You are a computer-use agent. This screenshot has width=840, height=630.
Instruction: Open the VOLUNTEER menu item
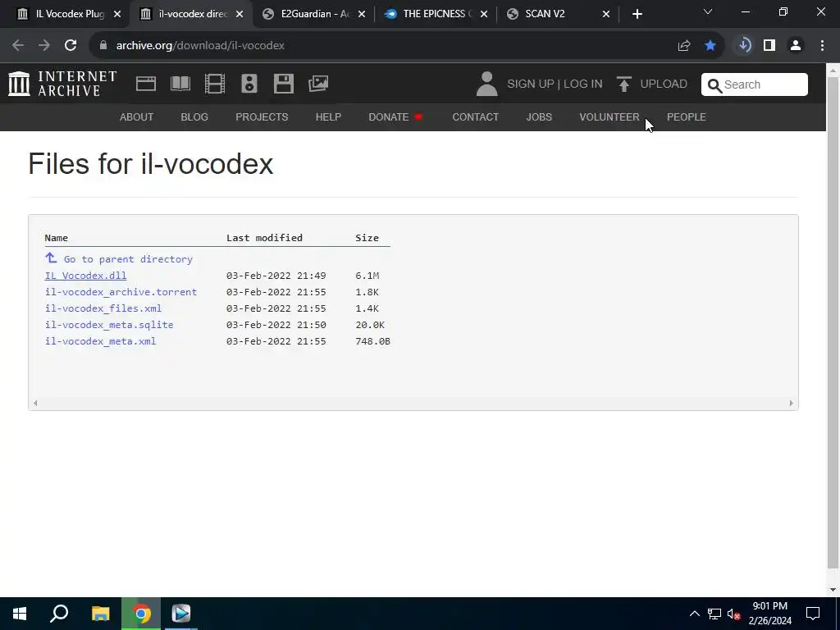pos(609,116)
